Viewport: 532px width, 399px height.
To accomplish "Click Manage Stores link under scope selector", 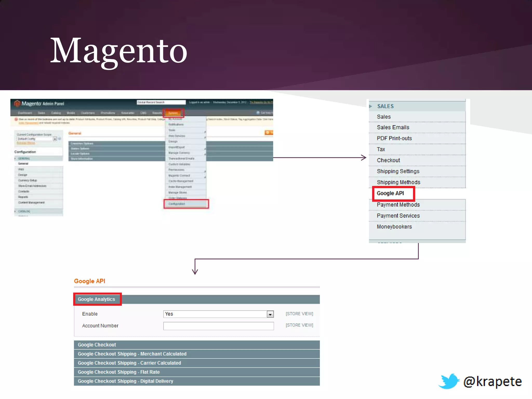I will point(26,143).
